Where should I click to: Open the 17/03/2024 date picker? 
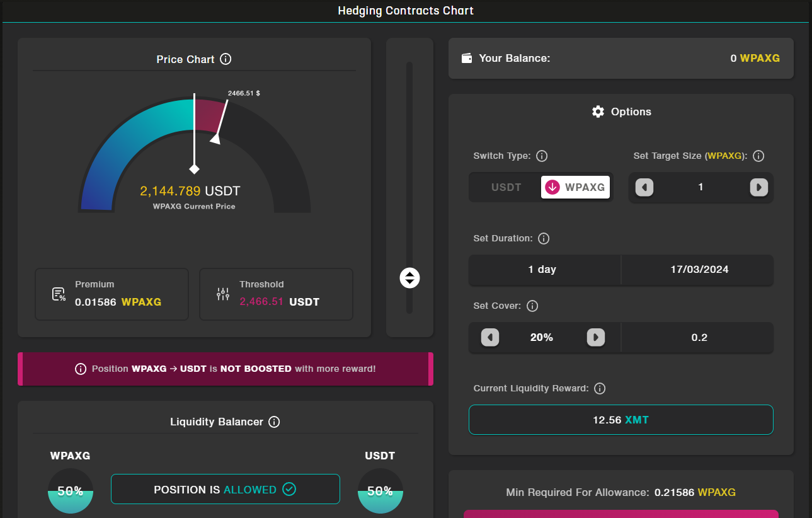coord(699,270)
